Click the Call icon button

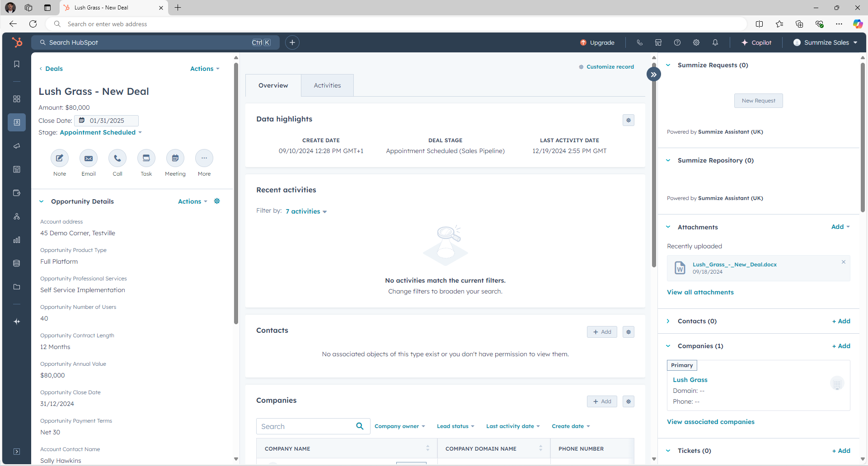[117, 158]
